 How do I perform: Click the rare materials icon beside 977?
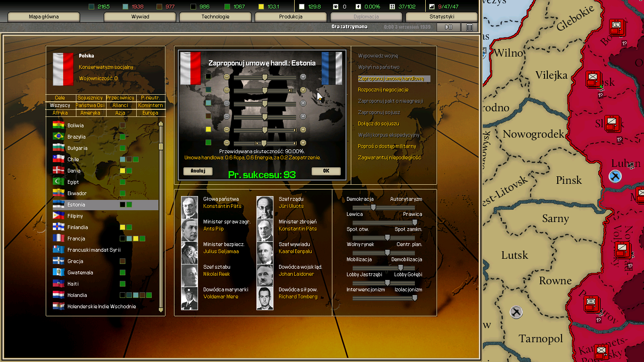[159, 7]
